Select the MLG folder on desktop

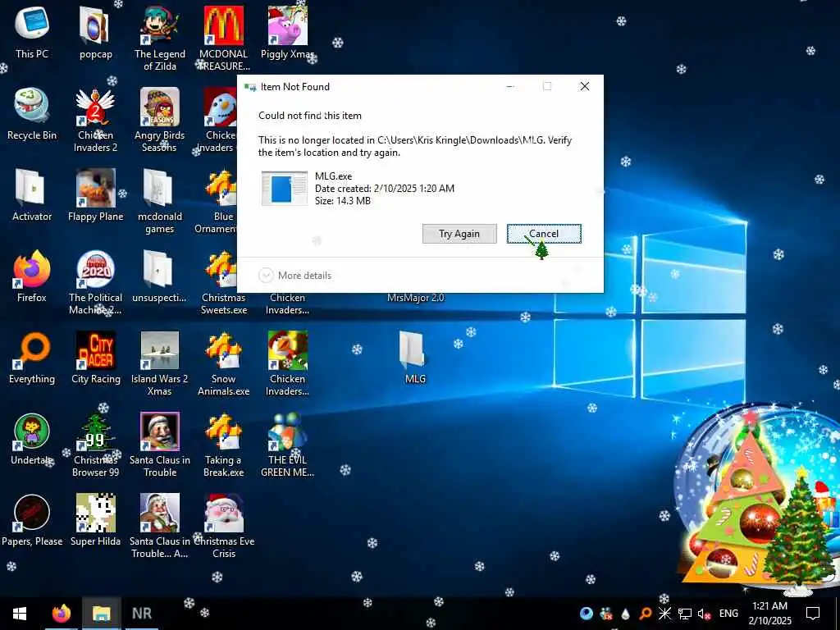(x=415, y=358)
